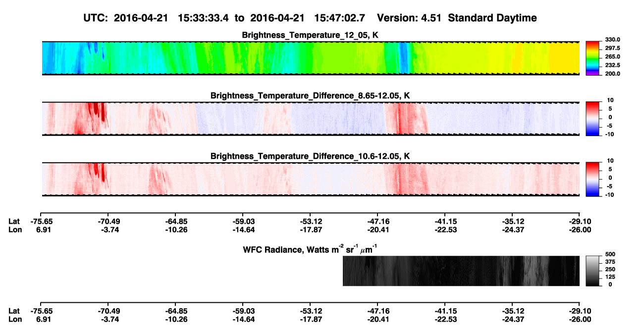
Task: Click the "375" value on the WFC colorbar
Action: [610, 262]
